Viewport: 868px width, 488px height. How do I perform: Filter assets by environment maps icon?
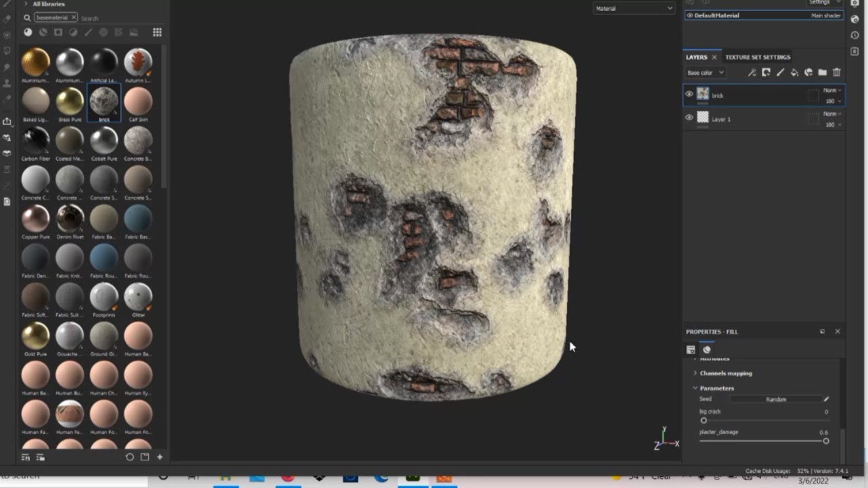(134, 32)
